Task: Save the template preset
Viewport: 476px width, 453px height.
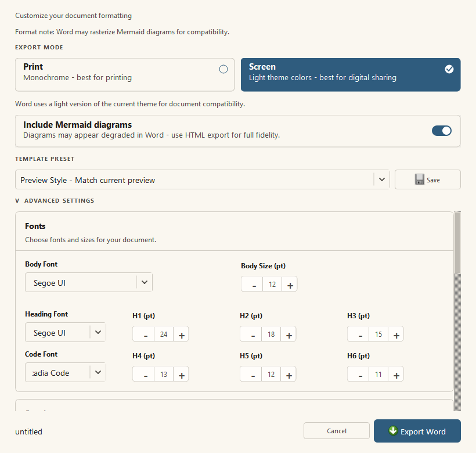Action: [x=427, y=179]
